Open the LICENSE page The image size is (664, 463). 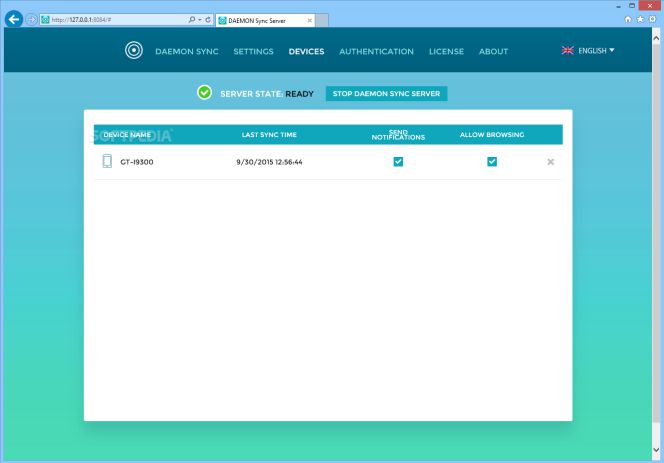tap(446, 51)
